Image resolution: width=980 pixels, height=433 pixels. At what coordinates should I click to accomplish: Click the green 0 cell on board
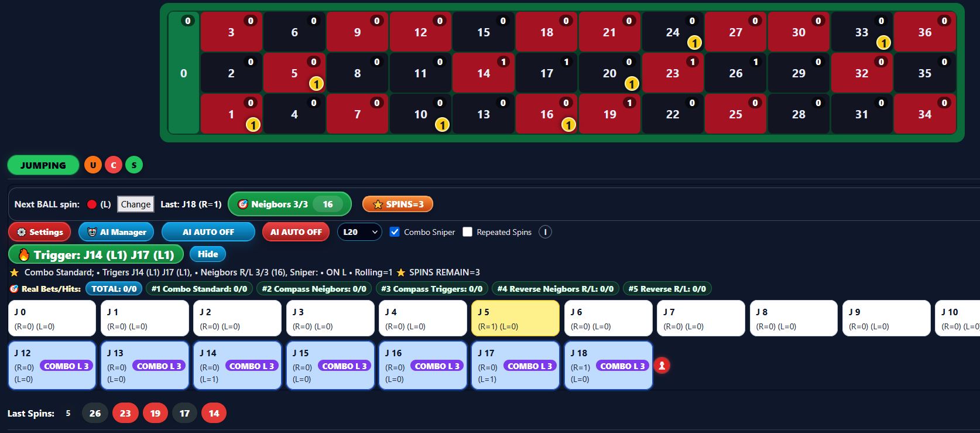coord(184,73)
